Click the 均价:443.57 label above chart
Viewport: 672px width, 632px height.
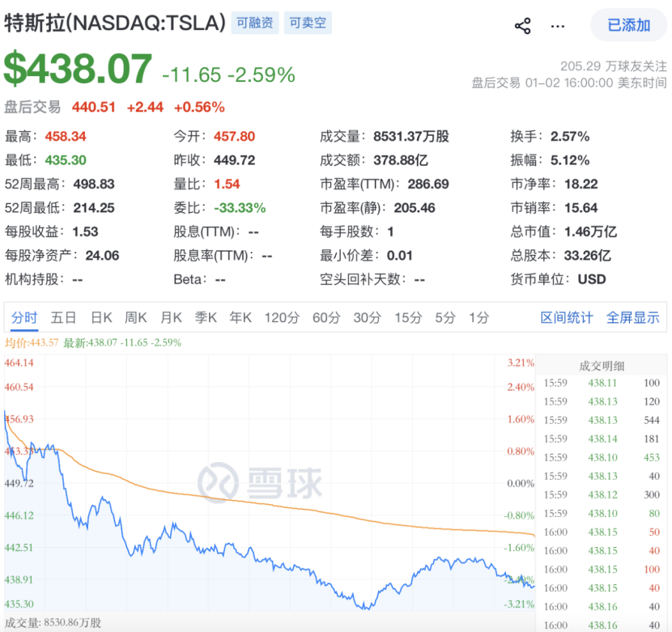click(32, 342)
